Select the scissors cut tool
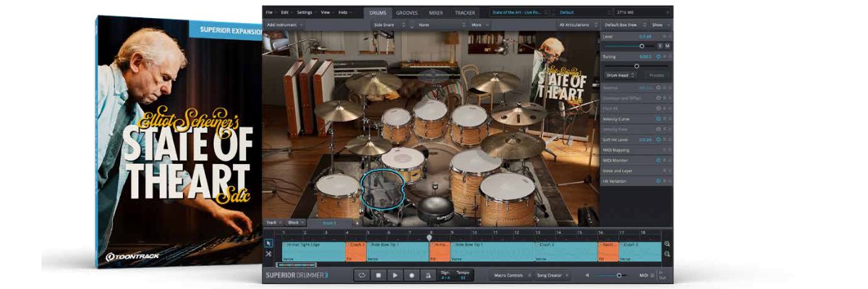This screenshot has width=868, height=289. 269,254
